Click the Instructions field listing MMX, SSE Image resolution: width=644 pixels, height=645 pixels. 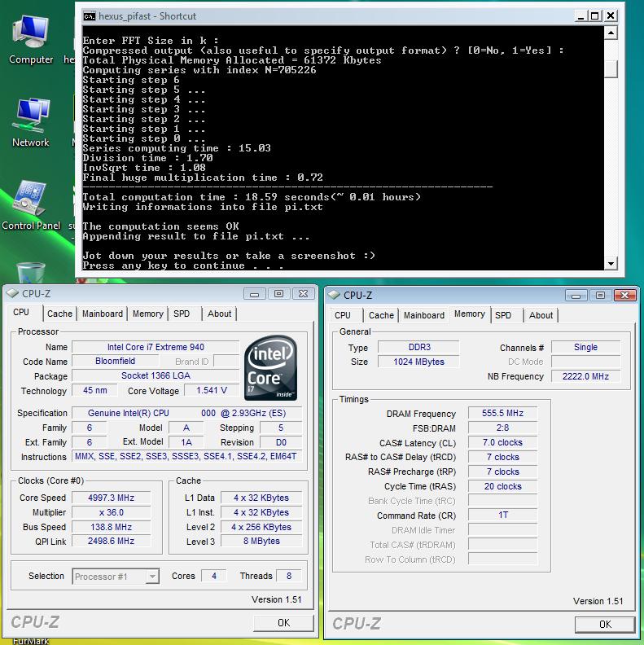[x=186, y=456]
